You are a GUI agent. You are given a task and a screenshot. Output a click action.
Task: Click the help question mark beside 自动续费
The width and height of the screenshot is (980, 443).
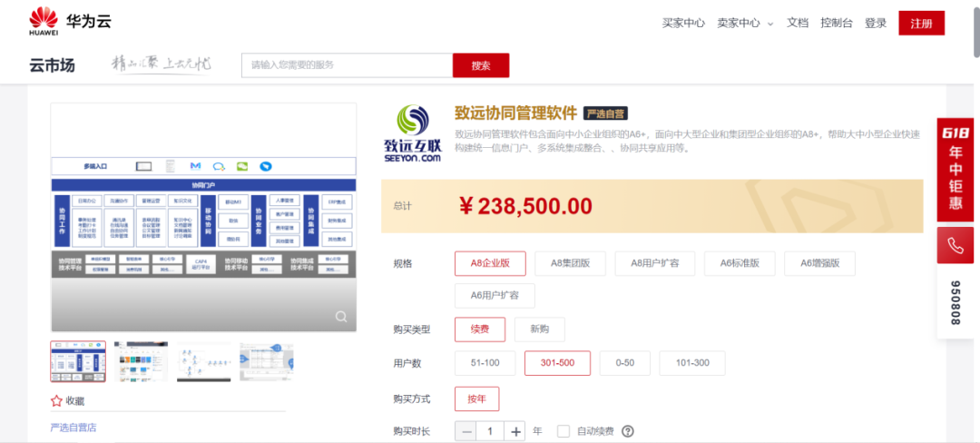[628, 431]
